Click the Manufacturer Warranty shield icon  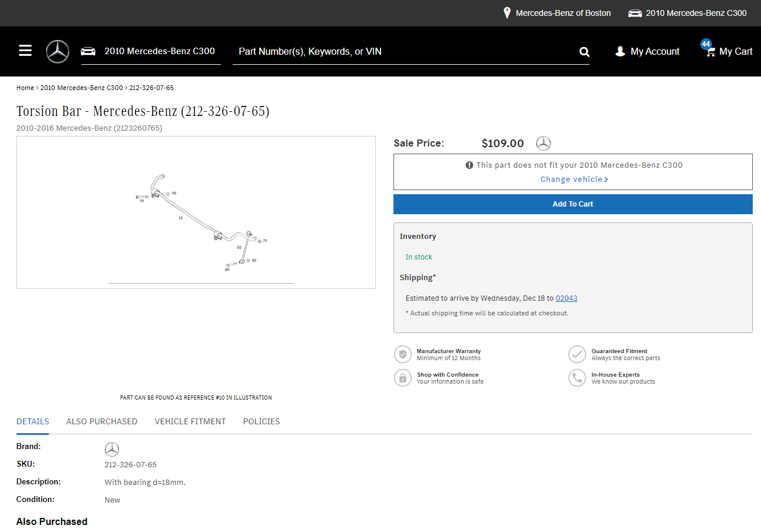402,354
